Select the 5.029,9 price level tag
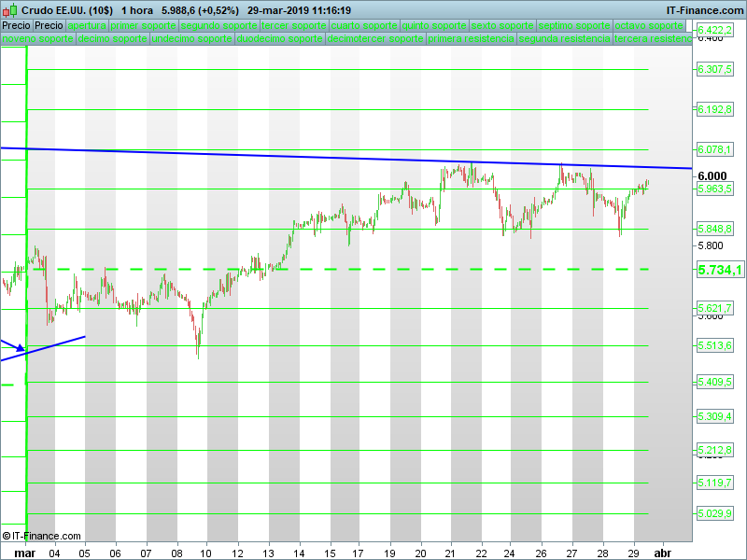This screenshot has width=747, height=560. click(715, 514)
